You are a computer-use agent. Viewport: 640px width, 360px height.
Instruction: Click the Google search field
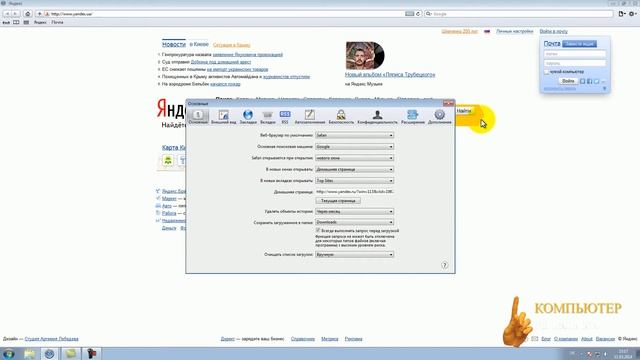[x=518, y=14]
